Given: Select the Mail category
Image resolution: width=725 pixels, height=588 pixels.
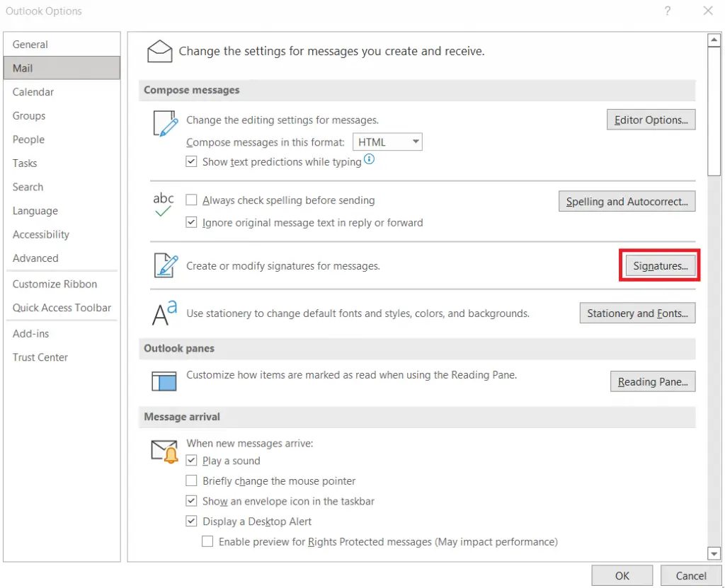Looking at the screenshot, I should tap(62, 68).
